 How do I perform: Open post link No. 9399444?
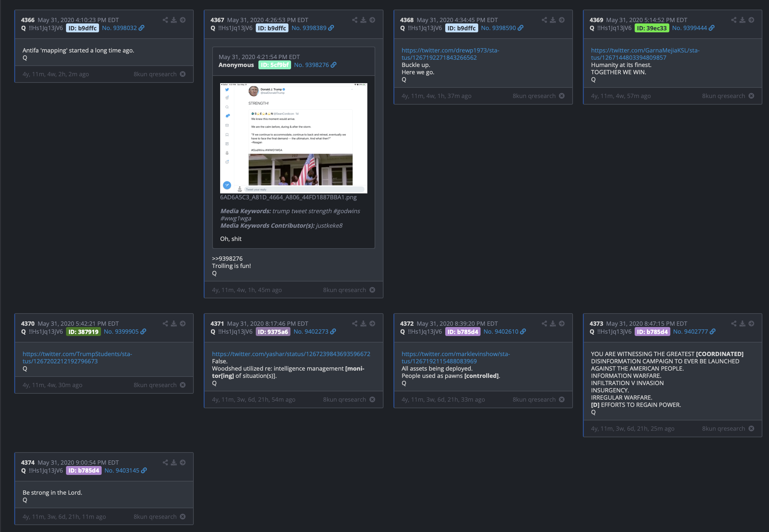689,28
